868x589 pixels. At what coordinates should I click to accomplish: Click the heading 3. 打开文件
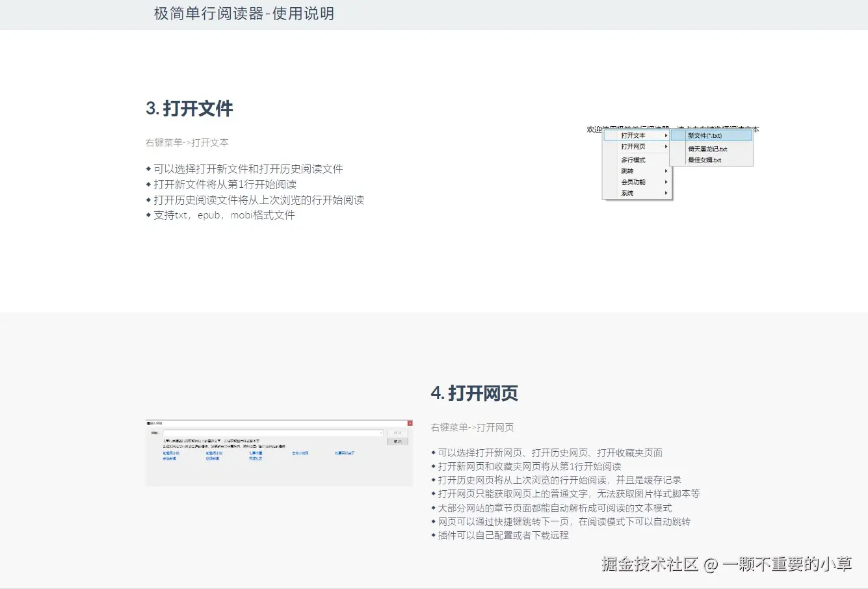189,109
